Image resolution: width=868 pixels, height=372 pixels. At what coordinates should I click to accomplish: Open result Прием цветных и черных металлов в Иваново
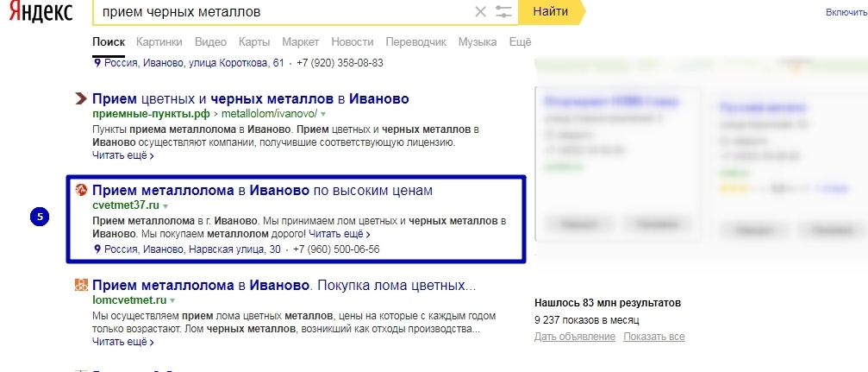pyautogui.click(x=250, y=99)
